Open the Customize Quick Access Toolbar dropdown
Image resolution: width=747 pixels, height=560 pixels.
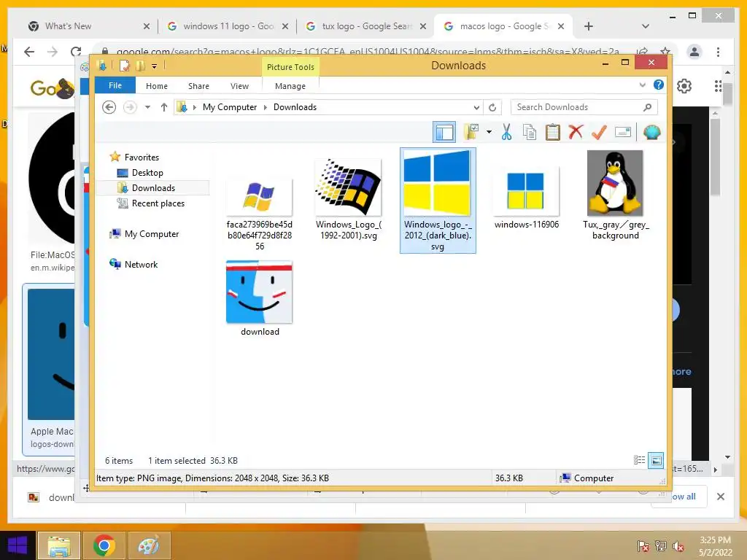click(155, 66)
